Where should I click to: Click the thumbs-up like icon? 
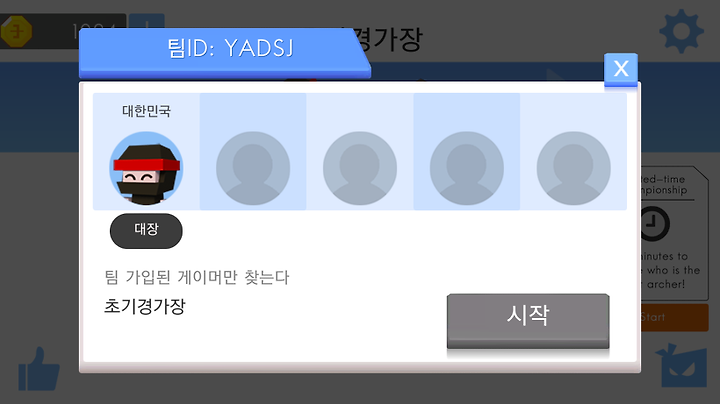tap(39, 369)
